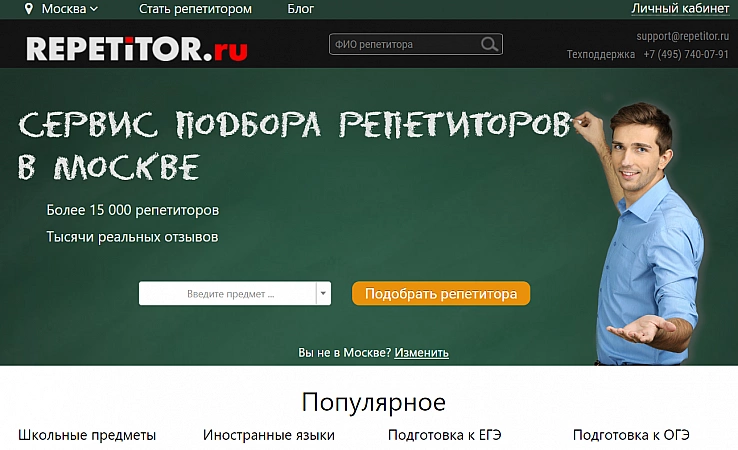Open the Подготовка к ОГЭ category
This screenshot has height=450, width=738.
click(x=631, y=435)
